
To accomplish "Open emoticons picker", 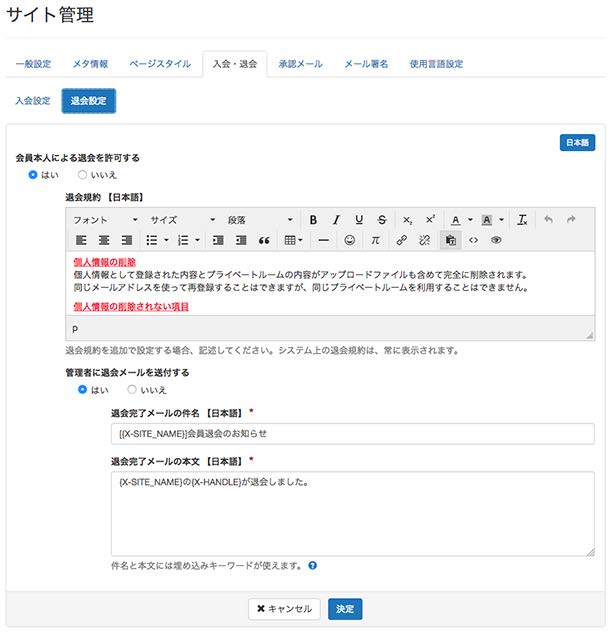I will coord(350,240).
